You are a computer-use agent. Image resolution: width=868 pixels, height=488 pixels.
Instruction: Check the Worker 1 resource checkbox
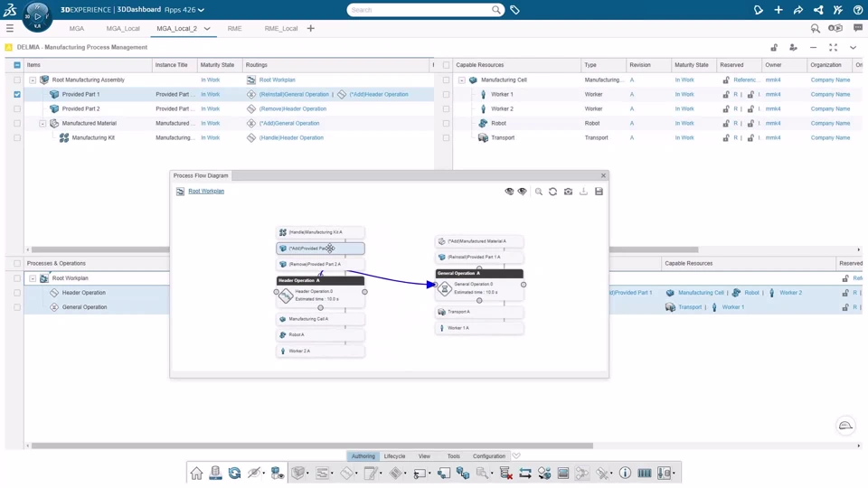coord(446,95)
